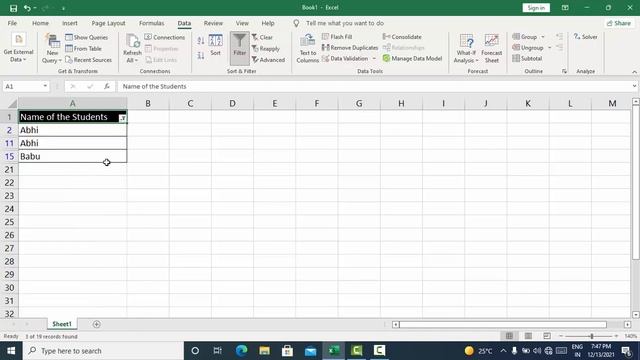Image resolution: width=640 pixels, height=360 pixels.
Task: Select the Abhi cell in row 2
Action: [73, 130]
